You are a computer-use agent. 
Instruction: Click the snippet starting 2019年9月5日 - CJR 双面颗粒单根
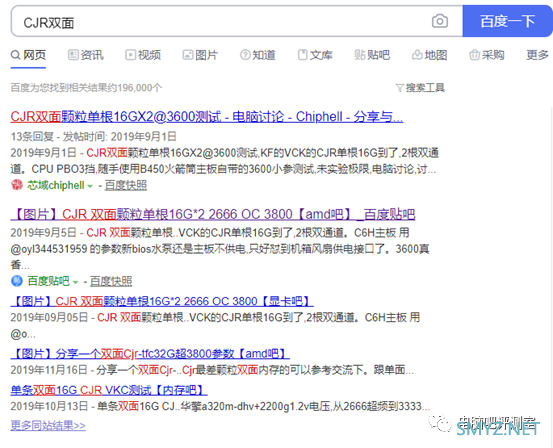coord(220,249)
